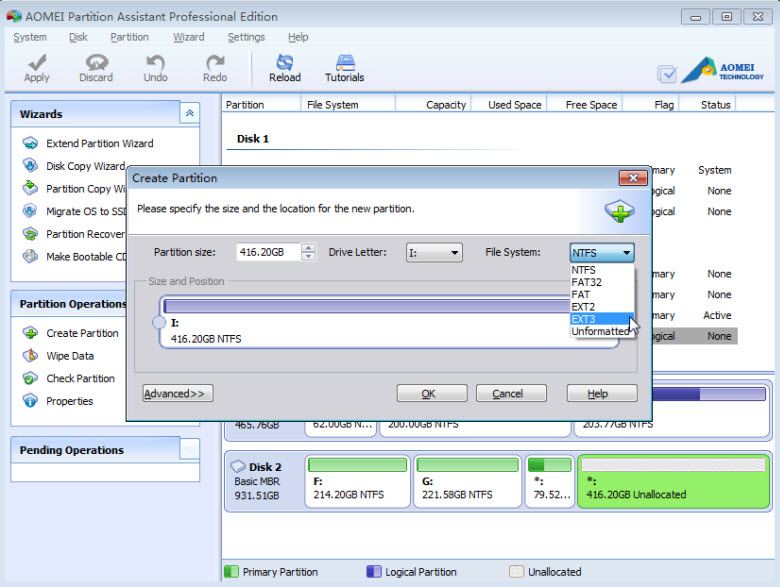Select the G: 221.58GB NTFS partition block
780x587 pixels.
pos(467,482)
